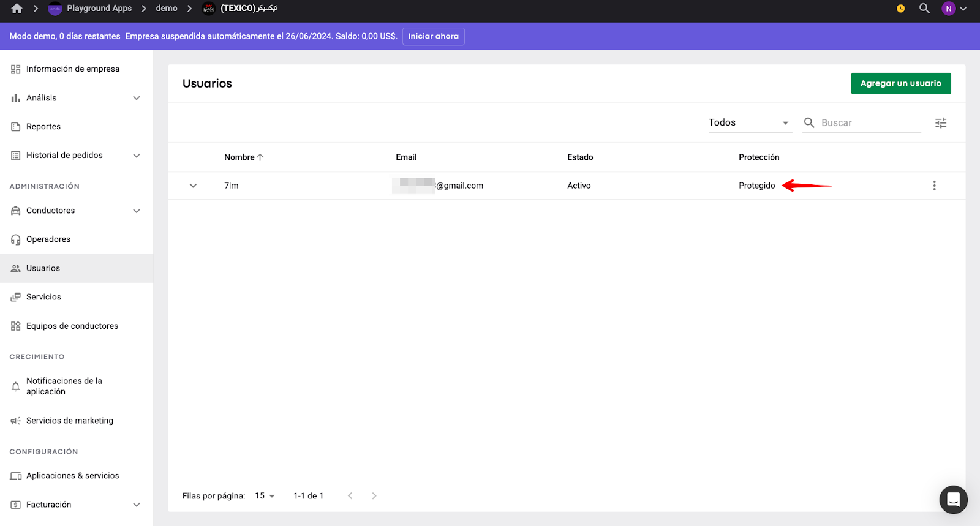Open the yellow clock status icon
The width and height of the screenshot is (980, 526).
click(900, 9)
